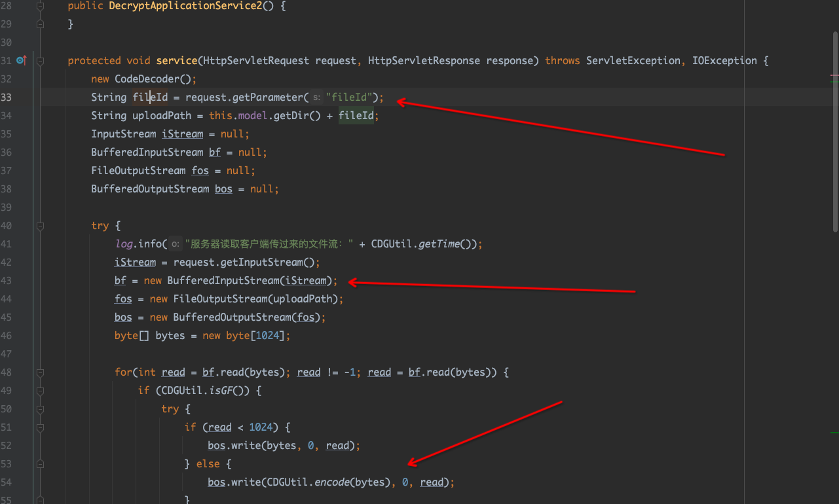Collapse the try block fold on line 40
This screenshot has width=839, height=504.
click(x=41, y=226)
